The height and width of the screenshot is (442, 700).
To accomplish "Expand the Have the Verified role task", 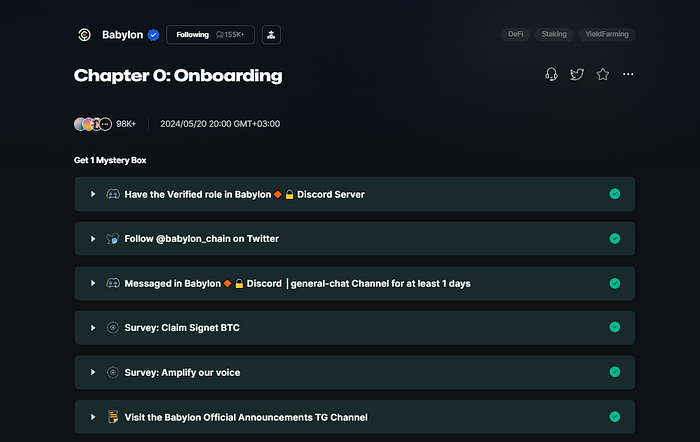I will tap(93, 194).
